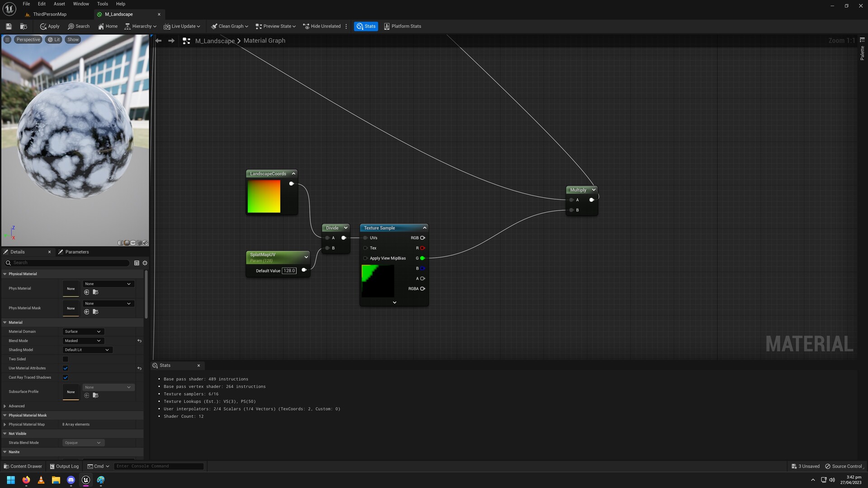Click the Apply button

(49, 26)
